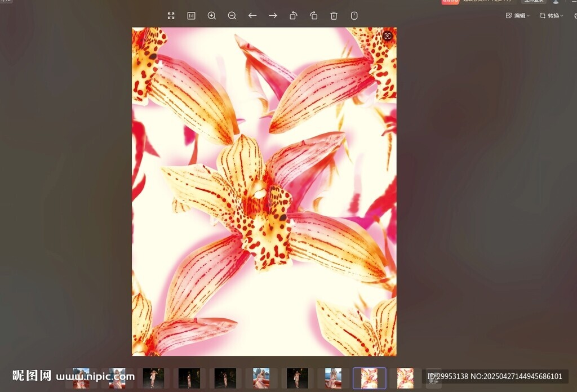Delete image with trash icon
577x392 pixels.
pyautogui.click(x=334, y=16)
